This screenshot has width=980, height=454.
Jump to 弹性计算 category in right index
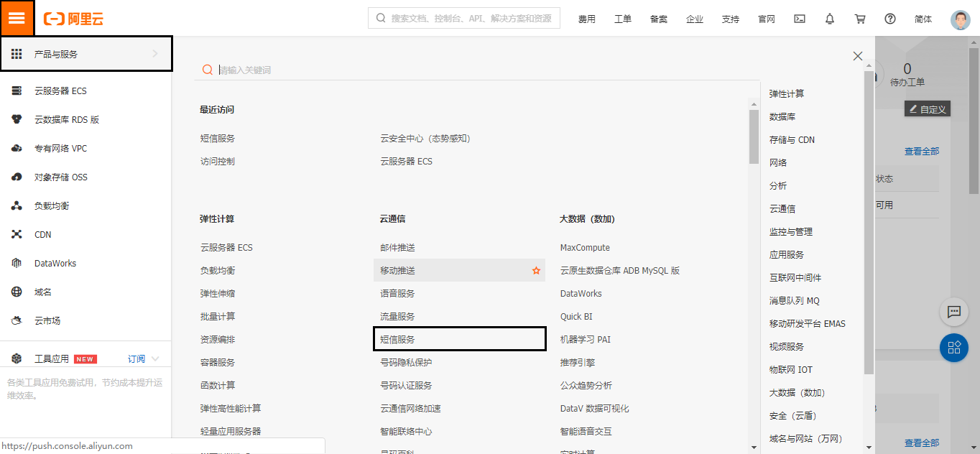(x=787, y=94)
